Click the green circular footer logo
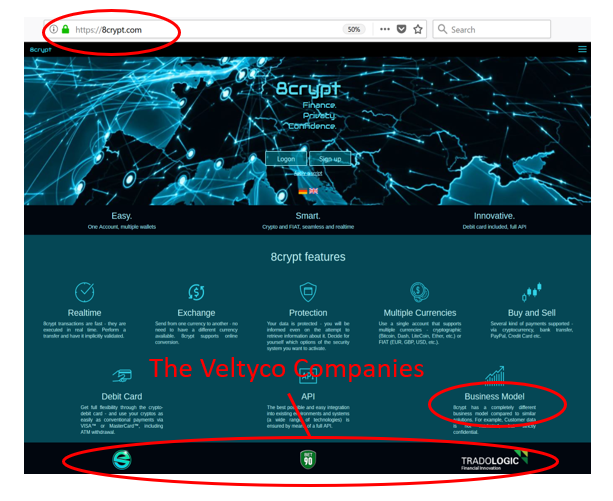The width and height of the screenshot is (613, 501). 121,460
